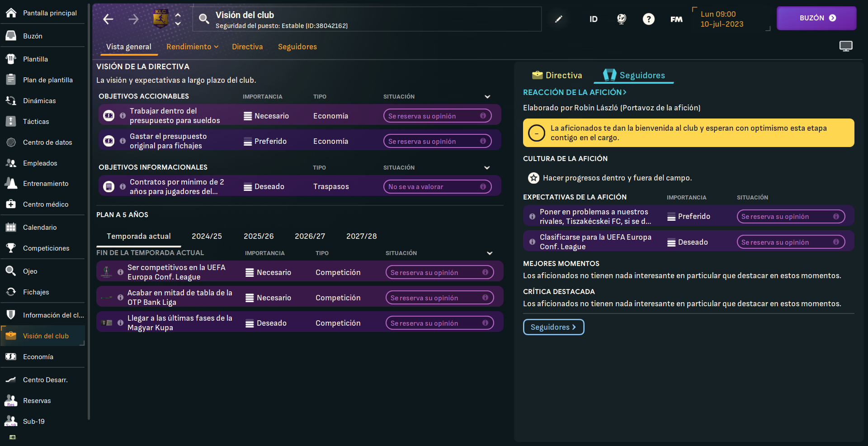
Task: Select the 2025/26 season tab
Action: (x=259, y=236)
